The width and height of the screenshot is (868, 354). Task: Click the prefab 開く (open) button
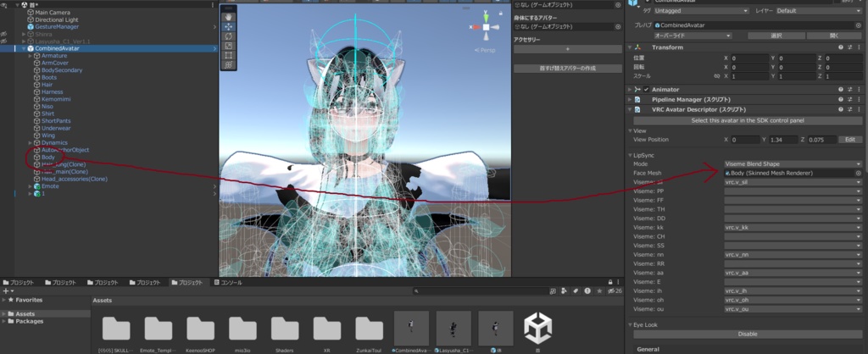834,36
